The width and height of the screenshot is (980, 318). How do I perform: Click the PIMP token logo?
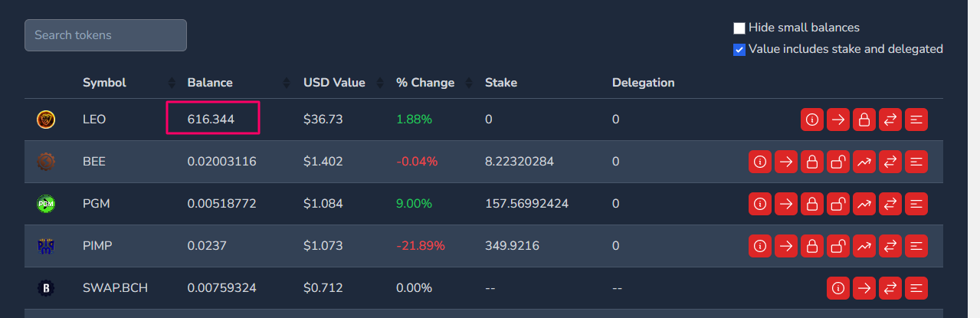46,246
